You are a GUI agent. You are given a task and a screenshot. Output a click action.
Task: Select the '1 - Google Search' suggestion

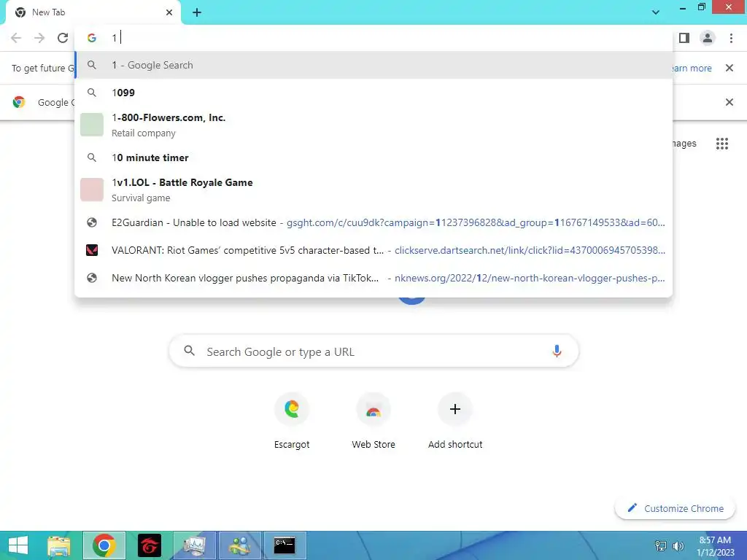pyautogui.click(x=373, y=65)
